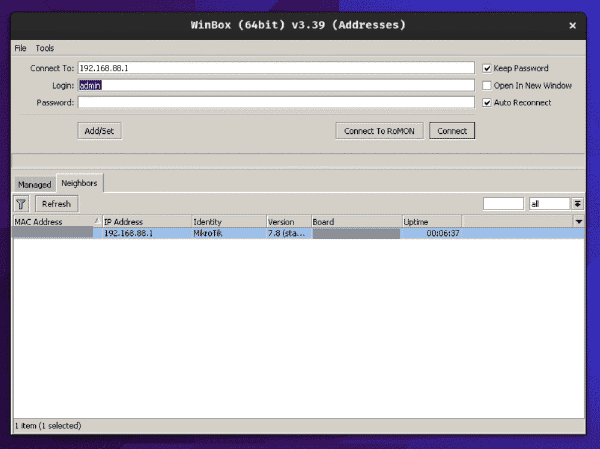600x449 pixels.
Task: Click into the Password field
Action: click(x=276, y=102)
